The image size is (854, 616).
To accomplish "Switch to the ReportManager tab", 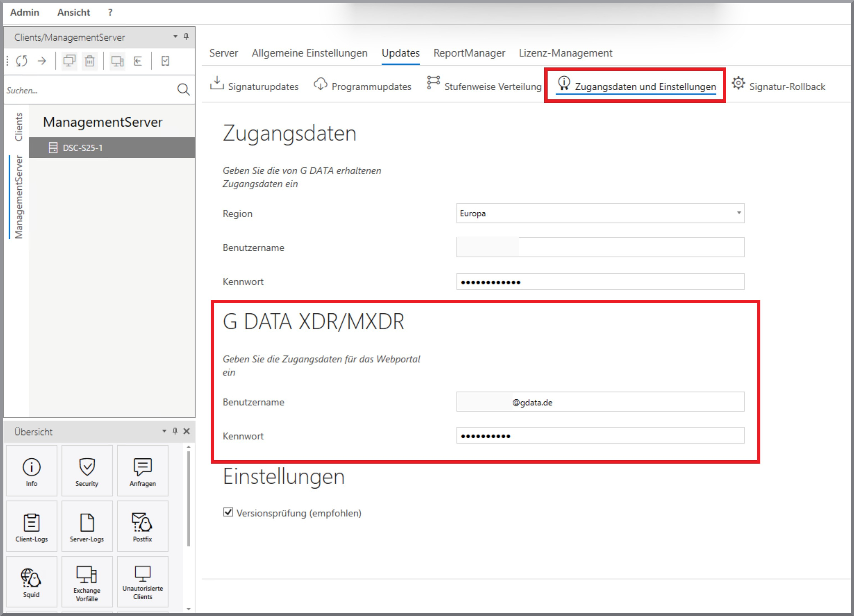I will (469, 53).
